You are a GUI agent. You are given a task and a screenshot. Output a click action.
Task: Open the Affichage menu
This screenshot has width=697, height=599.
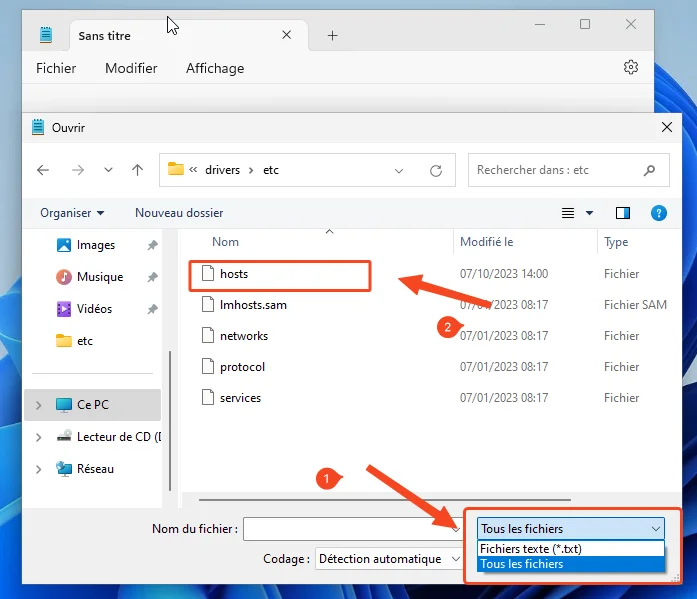215,68
